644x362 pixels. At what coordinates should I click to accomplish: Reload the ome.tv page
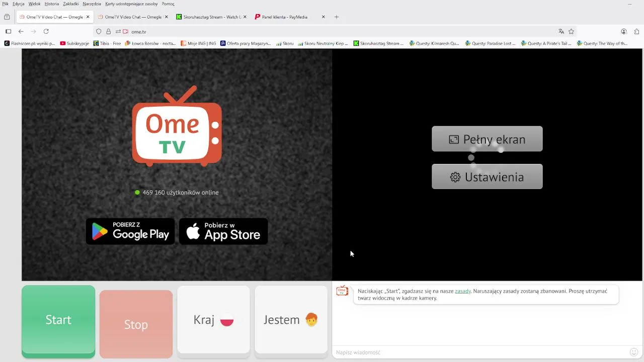click(46, 31)
